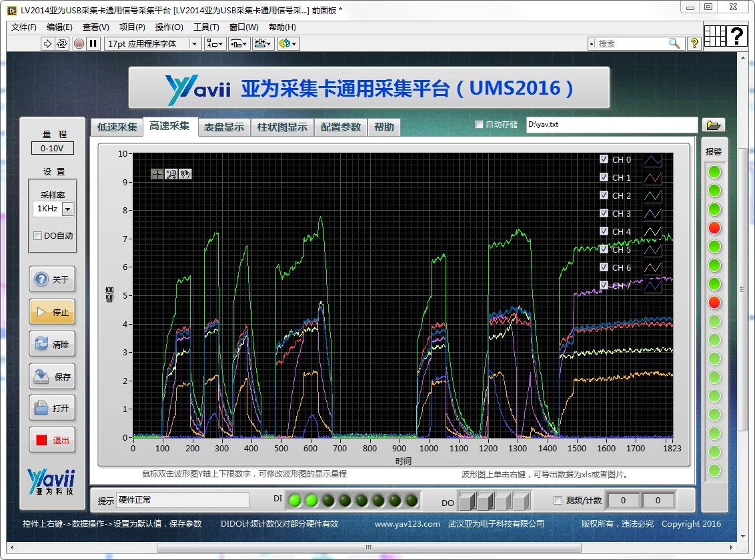Pause execution with the pause icon
Viewport: 755px width, 560px height.
93,44
